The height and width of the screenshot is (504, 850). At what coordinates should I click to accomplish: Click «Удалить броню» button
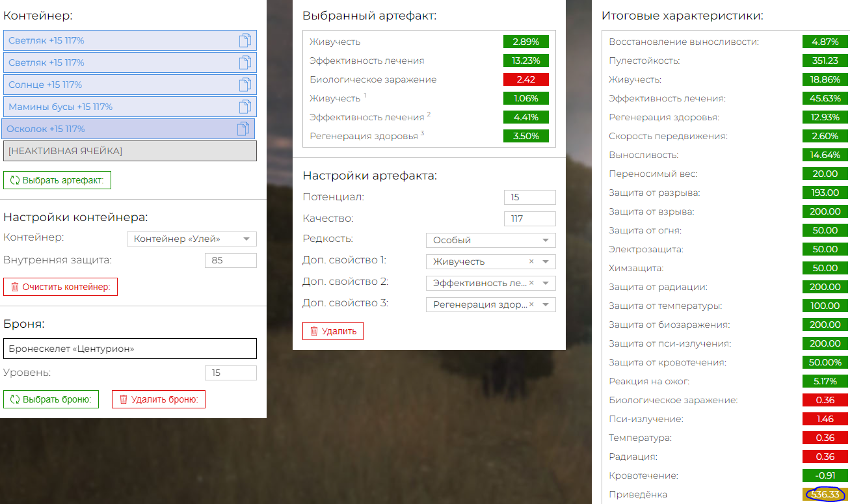point(159,399)
